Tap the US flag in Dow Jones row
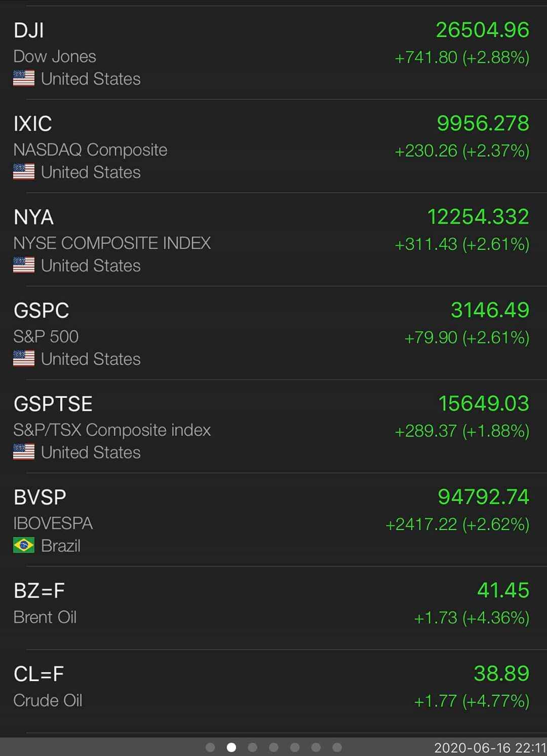Viewport: 547px width, 756px height. (x=24, y=79)
